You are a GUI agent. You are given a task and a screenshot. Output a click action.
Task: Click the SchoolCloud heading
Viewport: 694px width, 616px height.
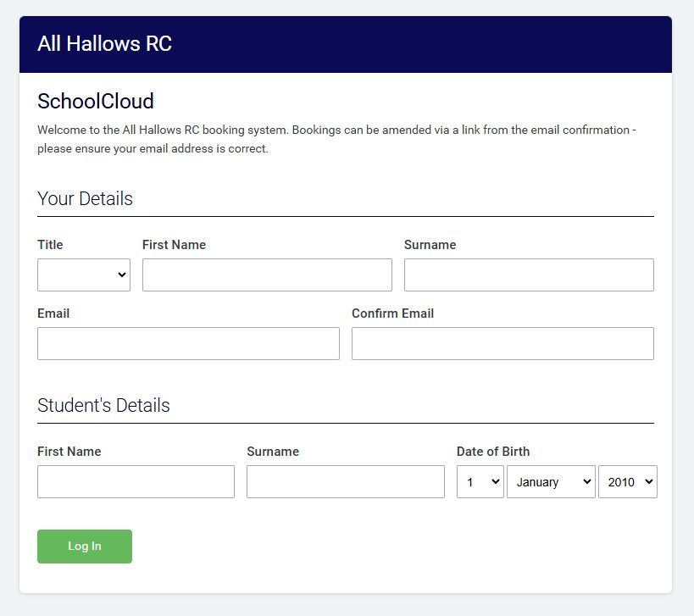point(96,102)
